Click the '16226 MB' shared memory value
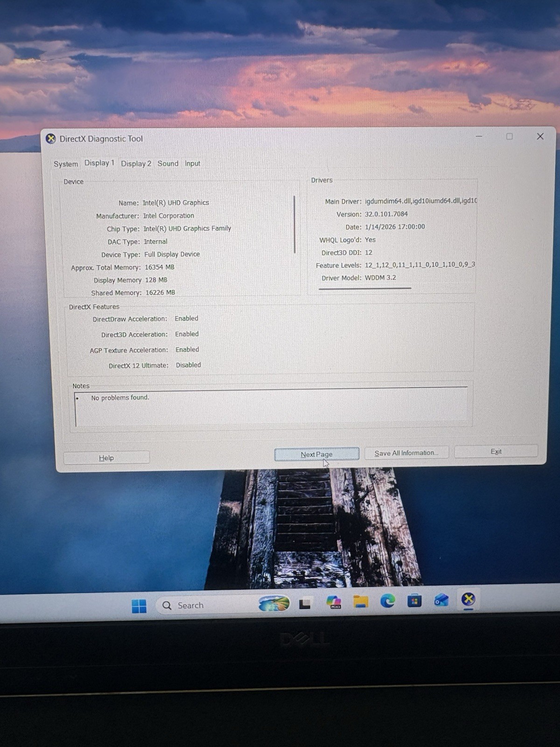Screen dimensions: 560x747 click(160, 292)
